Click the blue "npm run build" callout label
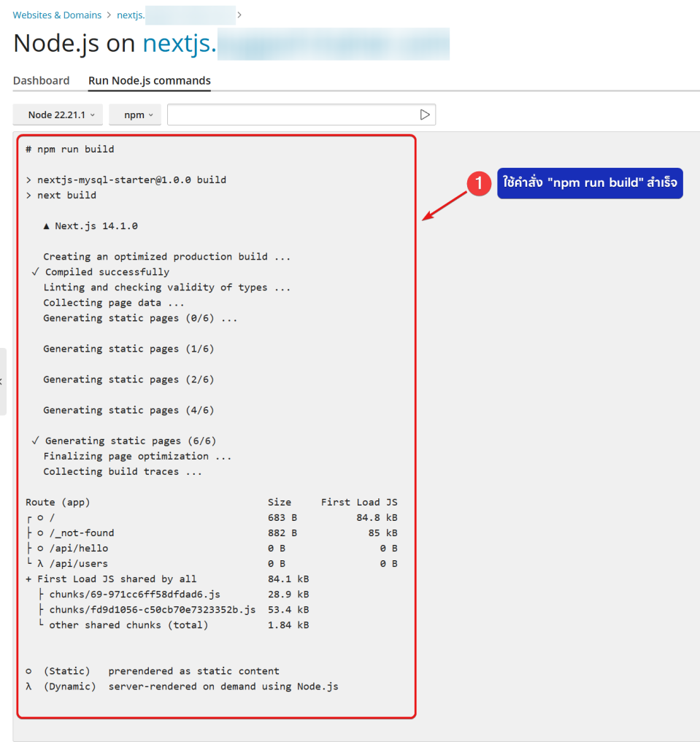 (x=590, y=184)
